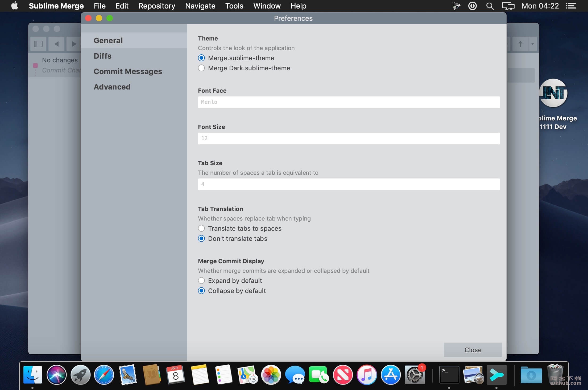Click the push up-arrow in the background window
This screenshot has width=588, height=390.
tap(520, 44)
